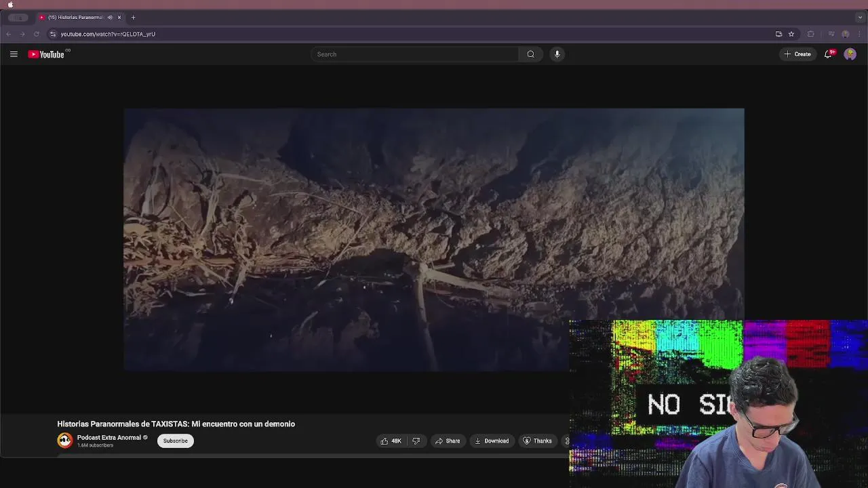Click the 1.6M subscribers text
Image resolution: width=868 pixels, height=488 pixels.
[x=95, y=445]
